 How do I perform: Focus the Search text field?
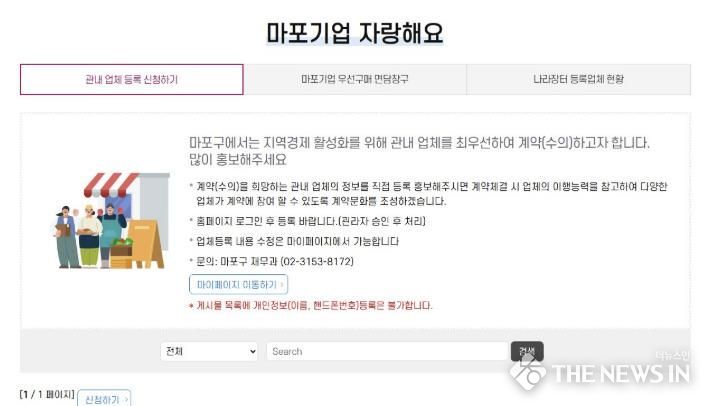387,351
